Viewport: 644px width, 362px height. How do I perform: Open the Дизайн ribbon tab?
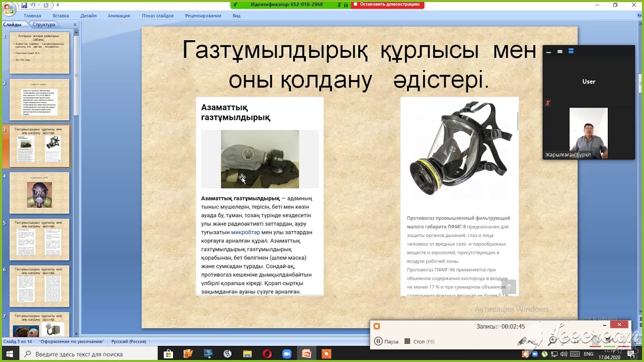pos(88,16)
